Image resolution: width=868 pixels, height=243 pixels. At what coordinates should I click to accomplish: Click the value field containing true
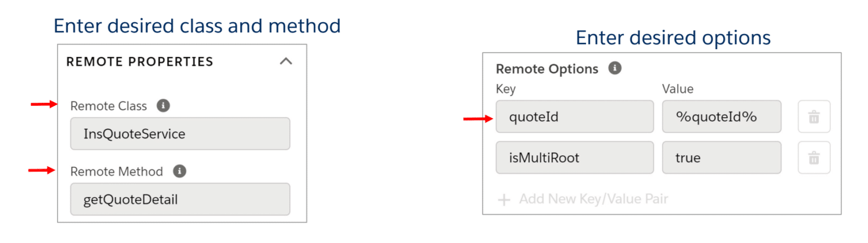(x=722, y=158)
